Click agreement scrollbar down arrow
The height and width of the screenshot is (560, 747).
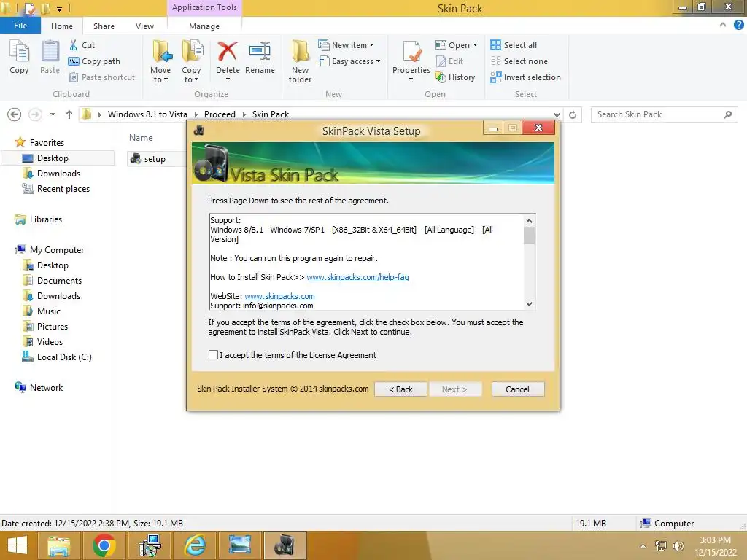(x=529, y=304)
